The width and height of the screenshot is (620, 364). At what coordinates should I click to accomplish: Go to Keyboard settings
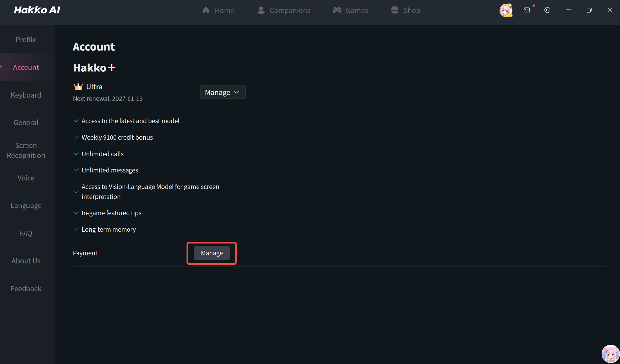(26, 95)
